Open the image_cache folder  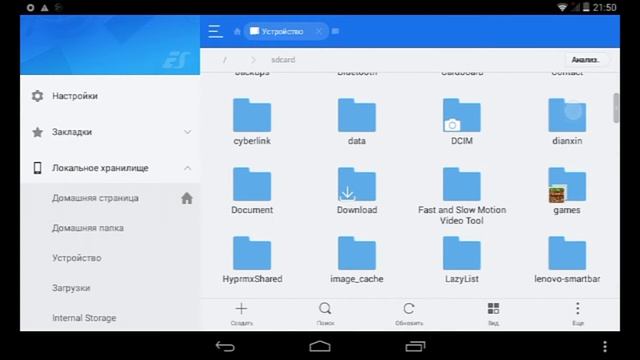[x=357, y=260]
